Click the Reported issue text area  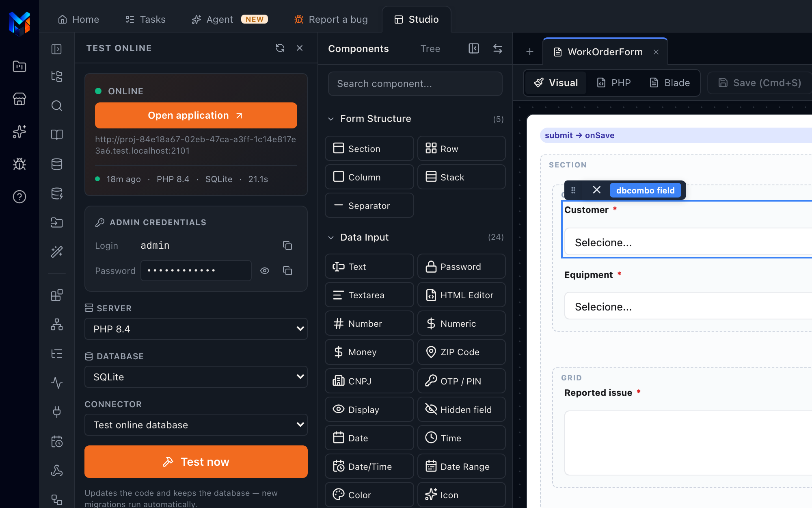click(688, 443)
